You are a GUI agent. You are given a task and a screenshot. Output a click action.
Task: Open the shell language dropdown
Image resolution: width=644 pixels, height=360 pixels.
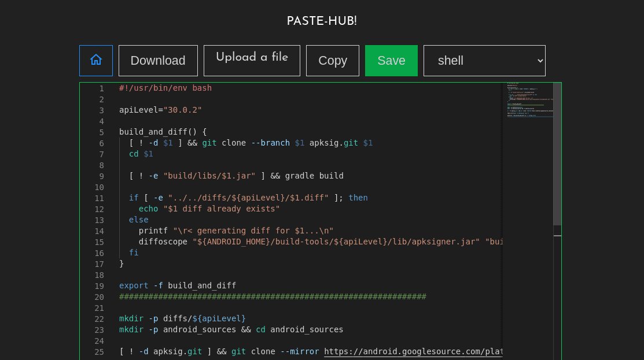(x=484, y=60)
